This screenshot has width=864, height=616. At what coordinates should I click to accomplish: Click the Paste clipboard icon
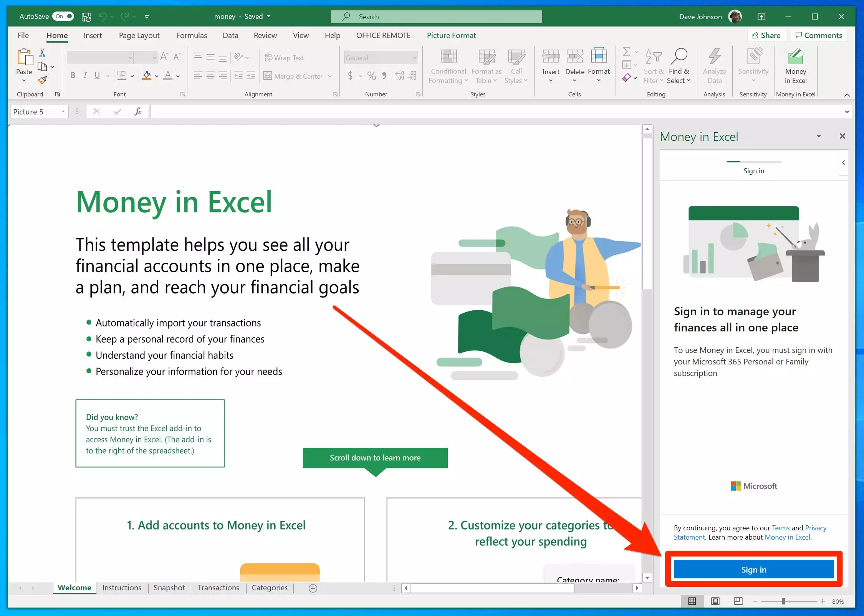pyautogui.click(x=24, y=58)
